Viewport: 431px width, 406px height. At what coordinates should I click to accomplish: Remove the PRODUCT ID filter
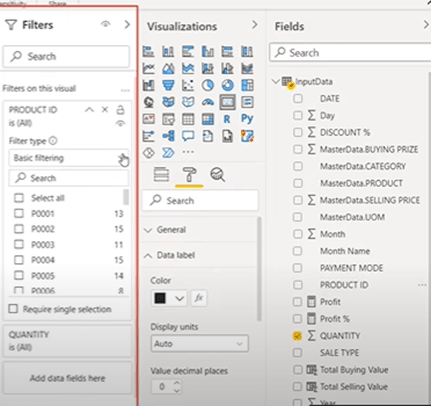[x=105, y=109]
